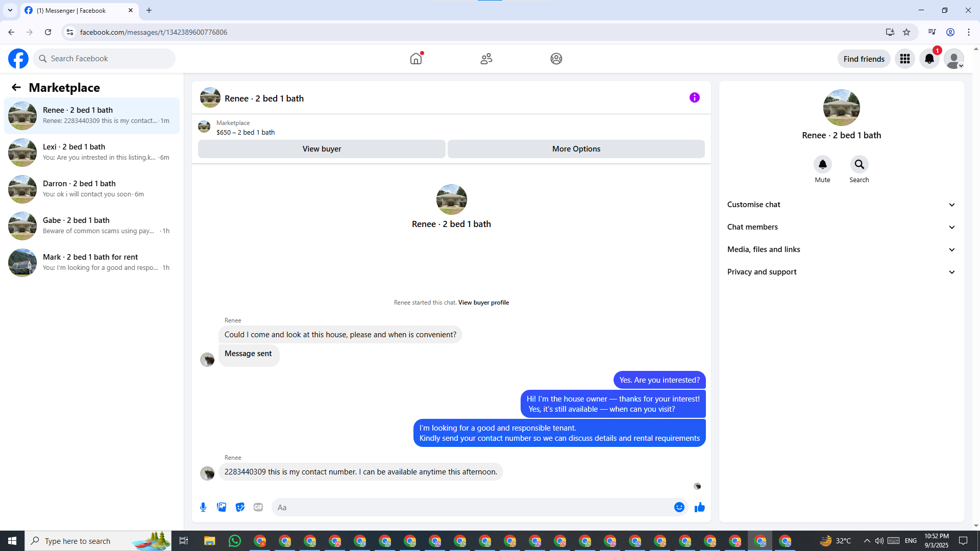
Task: Click the Marketplace back arrow
Action: 16,87
